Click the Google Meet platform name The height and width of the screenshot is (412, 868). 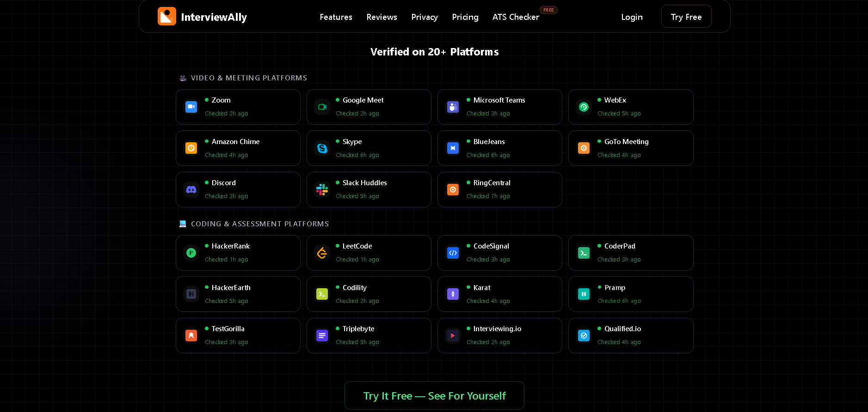363,100
